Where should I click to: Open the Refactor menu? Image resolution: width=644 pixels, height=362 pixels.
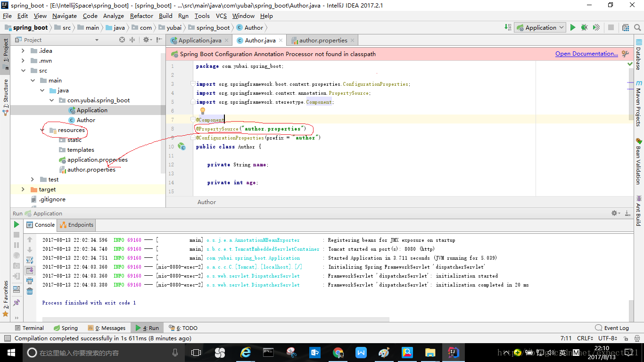(x=141, y=16)
